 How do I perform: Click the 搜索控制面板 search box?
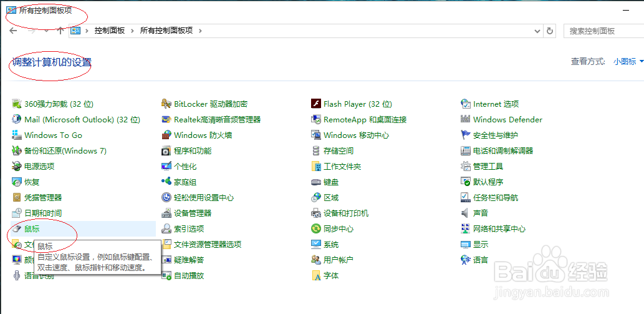pos(603,31)
